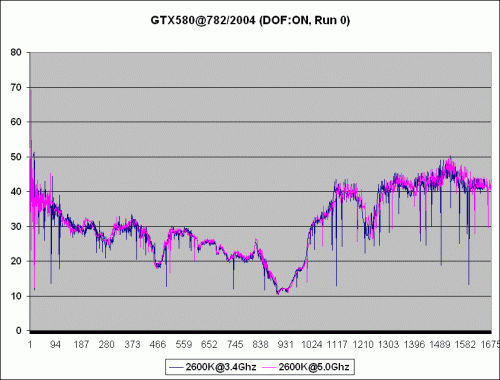This screenshot has height=380, width=500.
Task: Click y-axis label 40
Action: click(x=16, y=192)
